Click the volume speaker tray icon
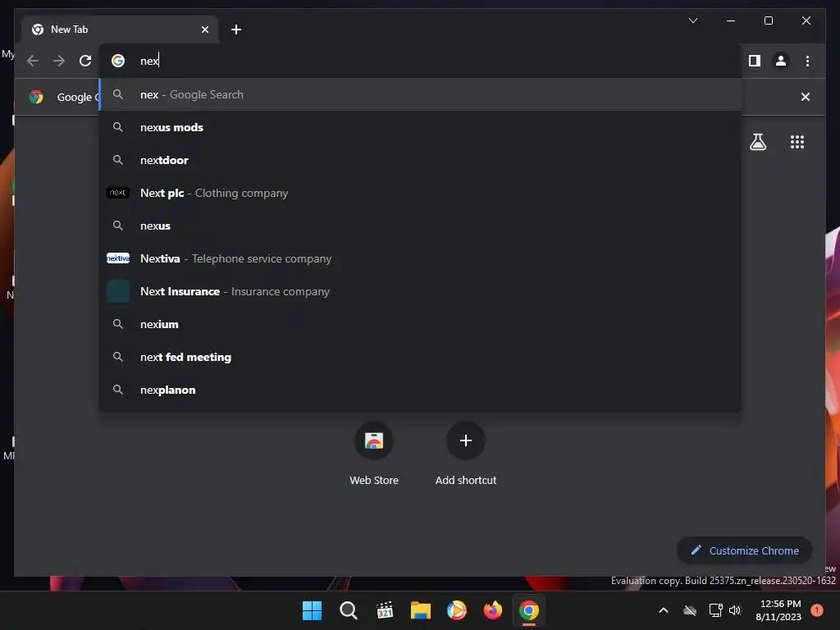840x630 pixels. (x=735, y=610)
